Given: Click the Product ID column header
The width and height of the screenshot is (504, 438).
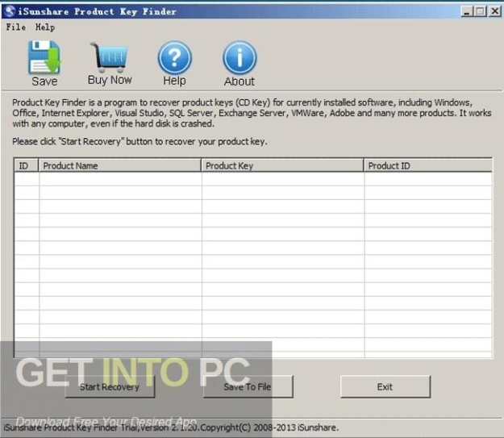Looking at the screenshot, I should tap(428, 165).
